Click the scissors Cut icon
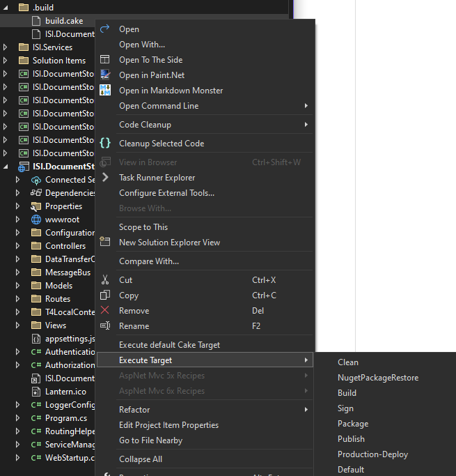The height and width of the screenshot is (476, 456). click(105, 280)
